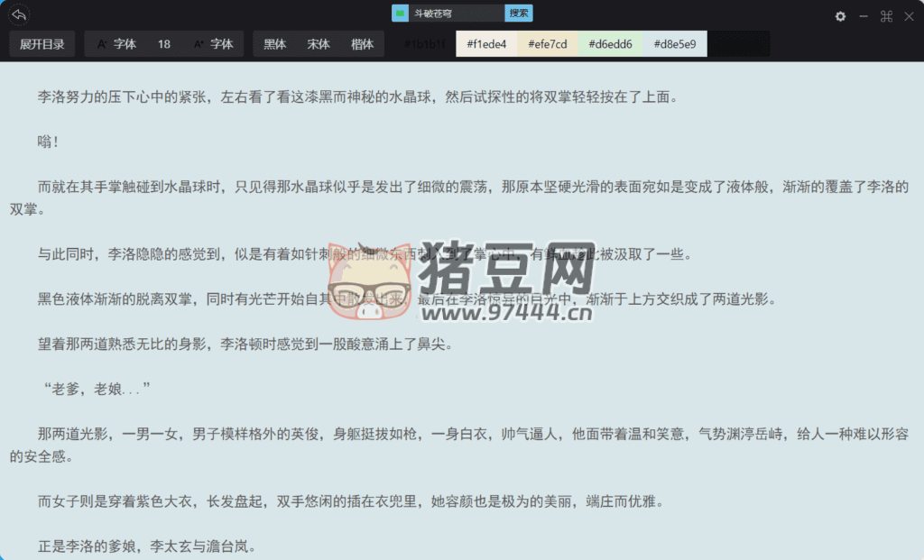The width and height of the screenshot is (924, 560).
Task: Increase font size with A+ 字体
Action: click(x=213, y=44)
